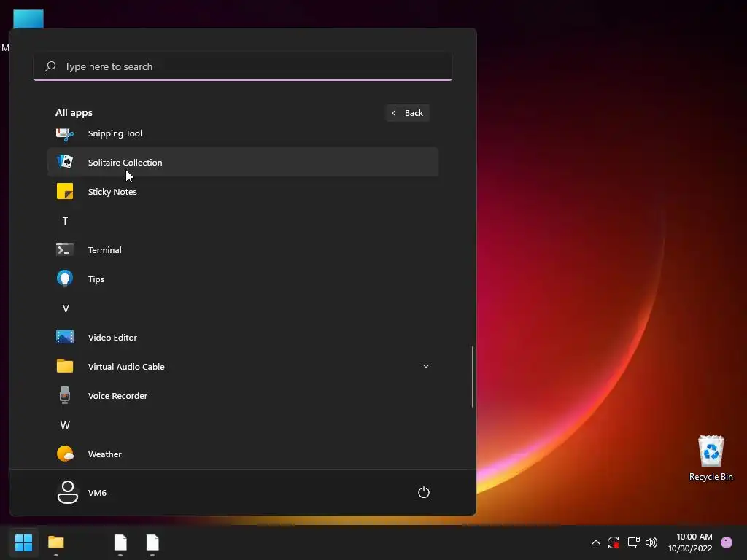Open the Snipping Tool icon
747x560 pixels.
coord(65,134)
